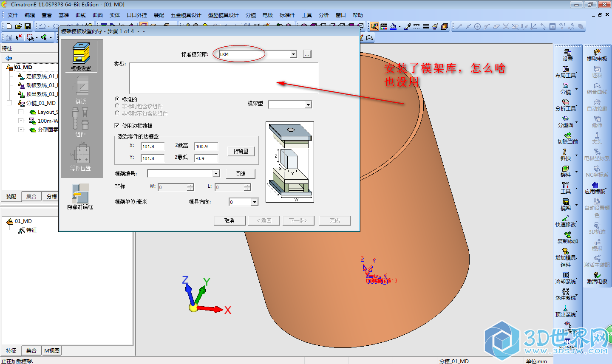Open the 文件 menu

click(13, 15)
